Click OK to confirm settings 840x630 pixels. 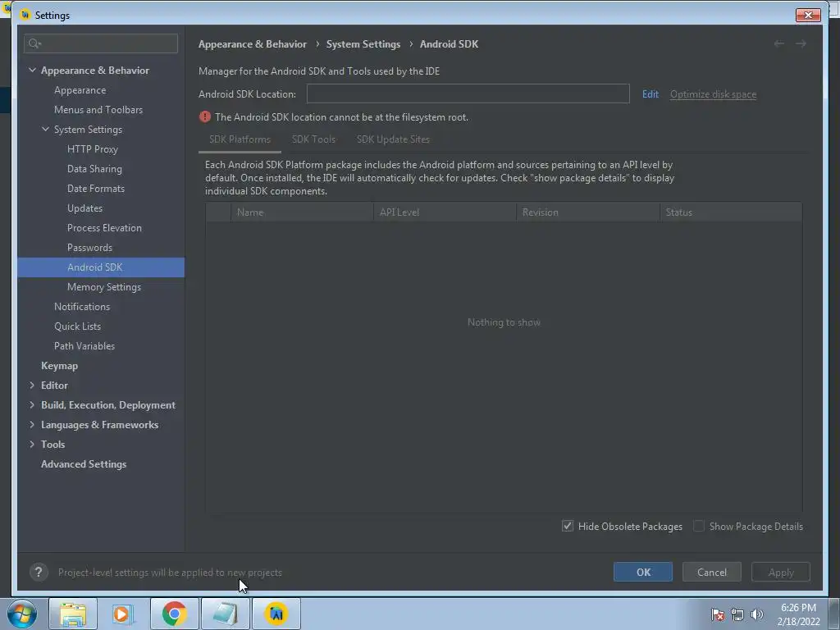[x=643, y=572]
